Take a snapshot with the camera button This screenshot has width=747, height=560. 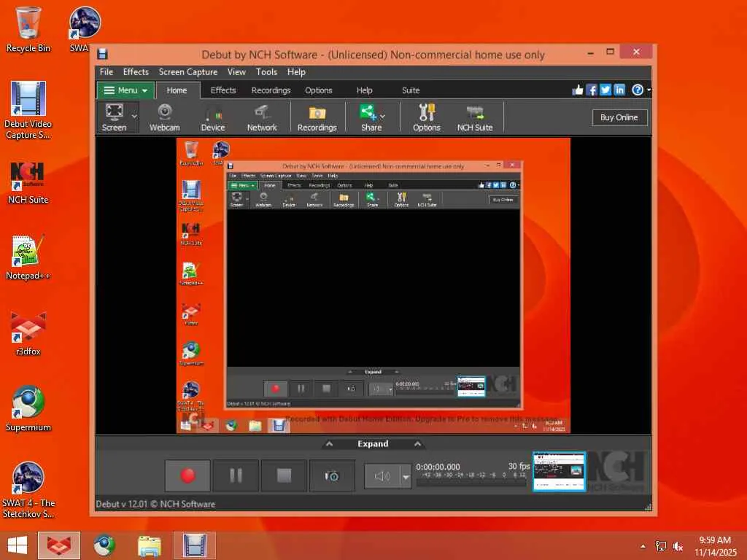coord(332,475)
